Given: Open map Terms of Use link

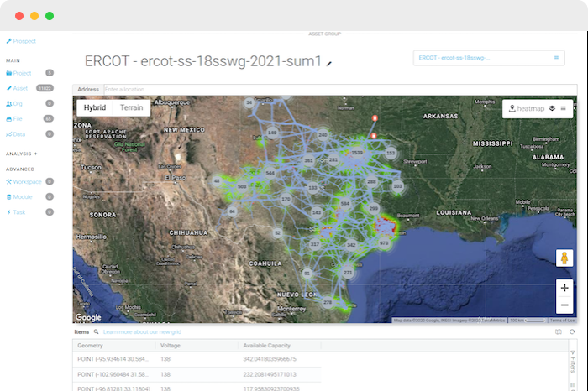Looking at the screenshot, I should click(562, 321).
